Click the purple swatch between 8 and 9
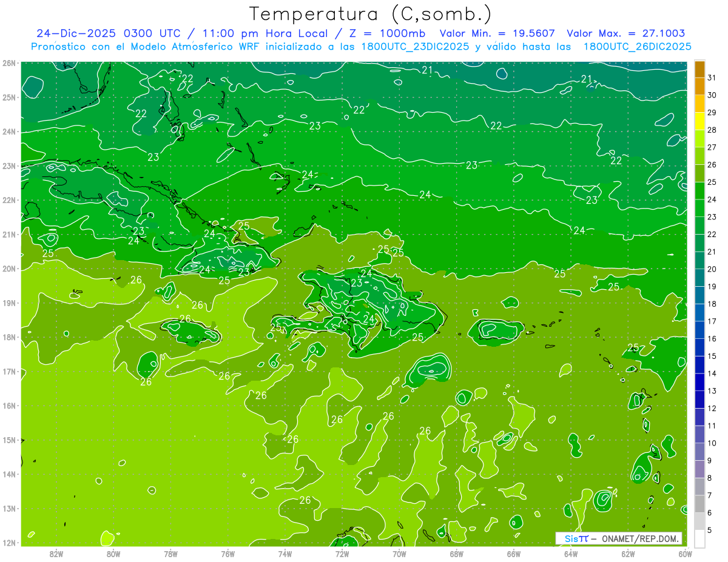This screenshot has width=728, height=562. coord(699,469)
